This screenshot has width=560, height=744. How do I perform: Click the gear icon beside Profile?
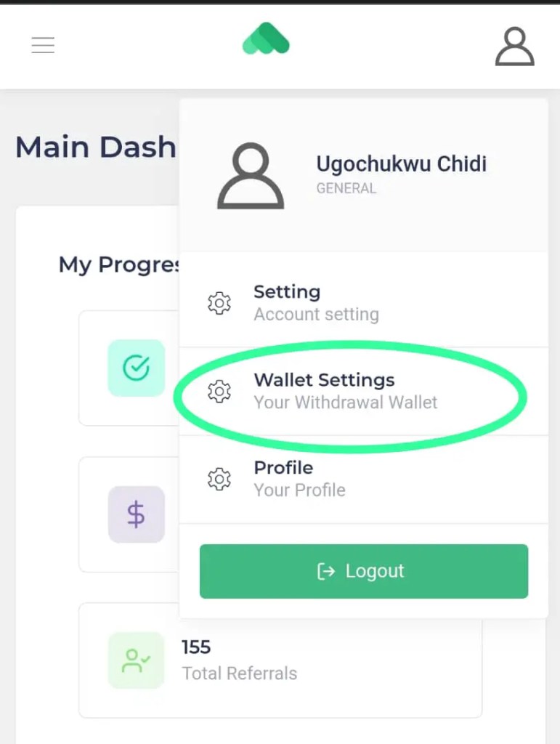tap(219, 479)
